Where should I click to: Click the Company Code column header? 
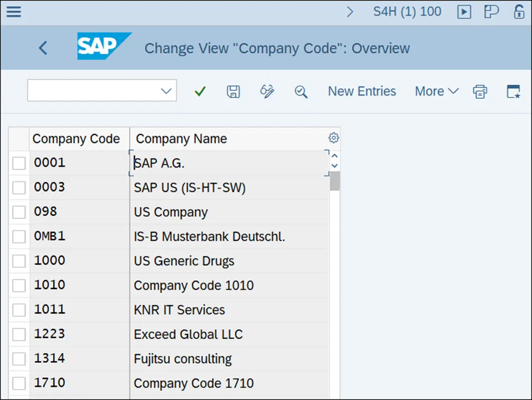coord(76,139)
